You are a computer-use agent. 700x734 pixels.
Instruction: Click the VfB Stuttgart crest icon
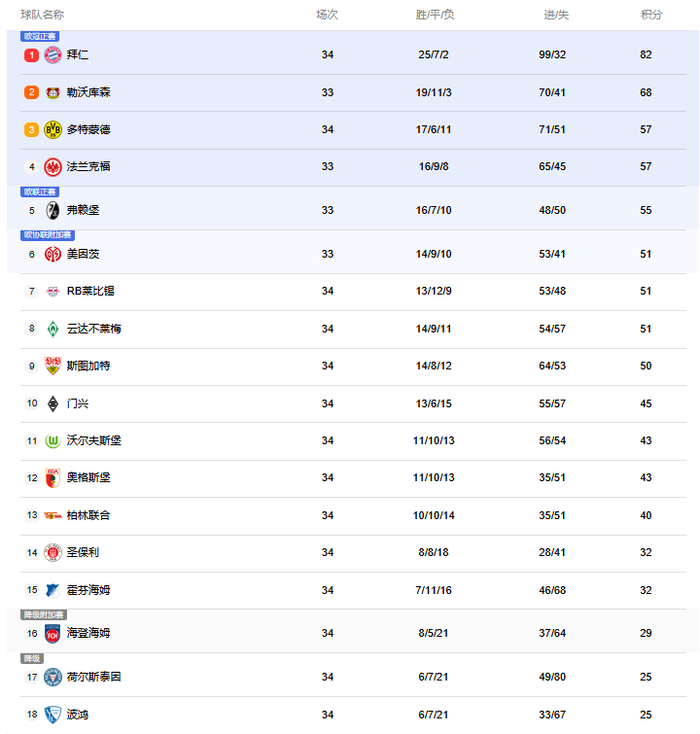(x=52, y=366)
